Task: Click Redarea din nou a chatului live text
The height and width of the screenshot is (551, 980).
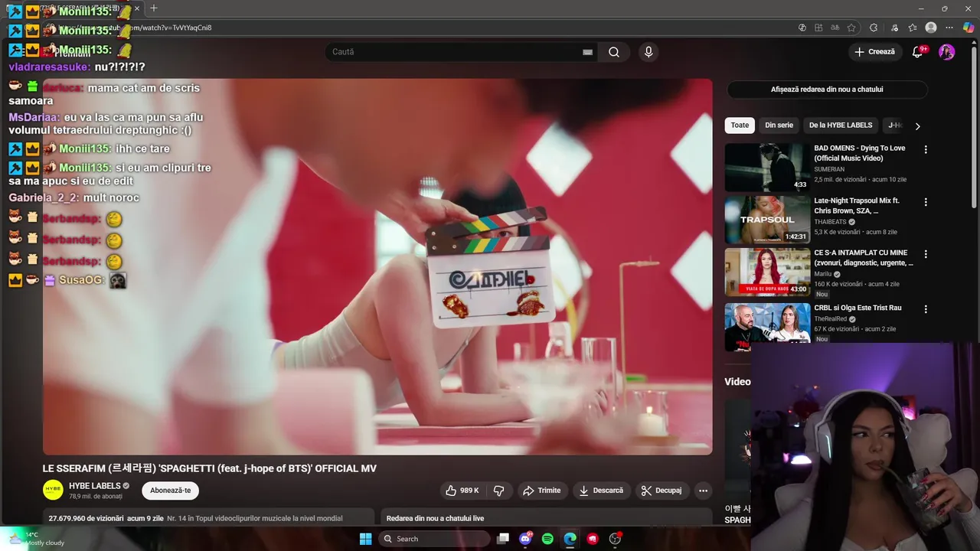Action: (435, 518)
